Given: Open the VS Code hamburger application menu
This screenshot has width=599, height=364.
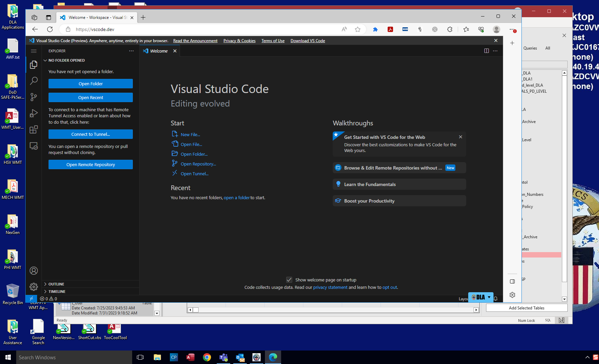Looking at the screenshot, I should click(33, 51).
